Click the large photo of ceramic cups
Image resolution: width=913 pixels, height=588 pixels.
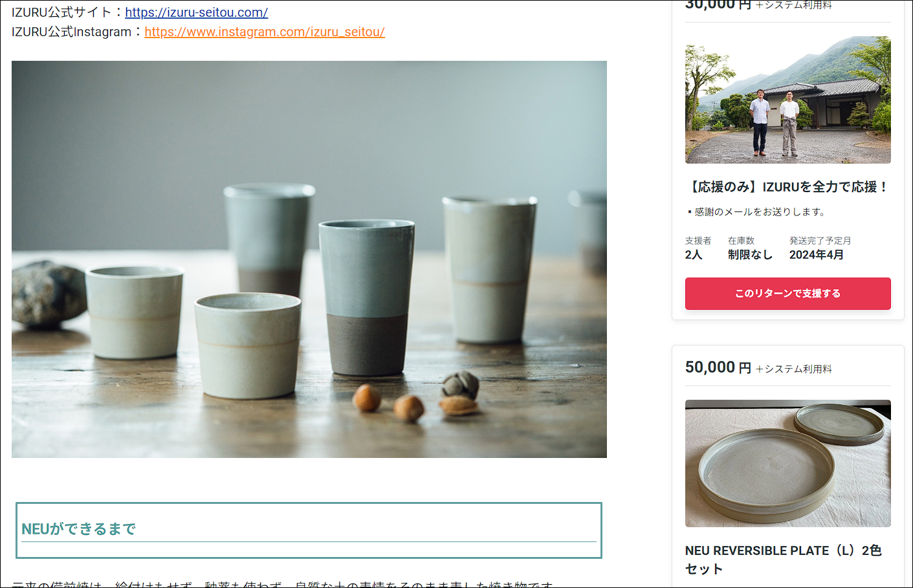[309, 259]
